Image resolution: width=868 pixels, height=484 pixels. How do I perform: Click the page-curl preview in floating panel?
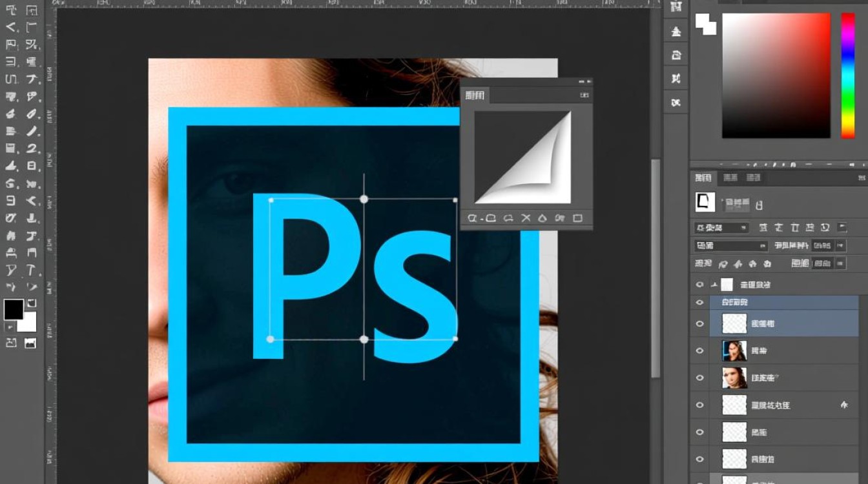[523, 157]
